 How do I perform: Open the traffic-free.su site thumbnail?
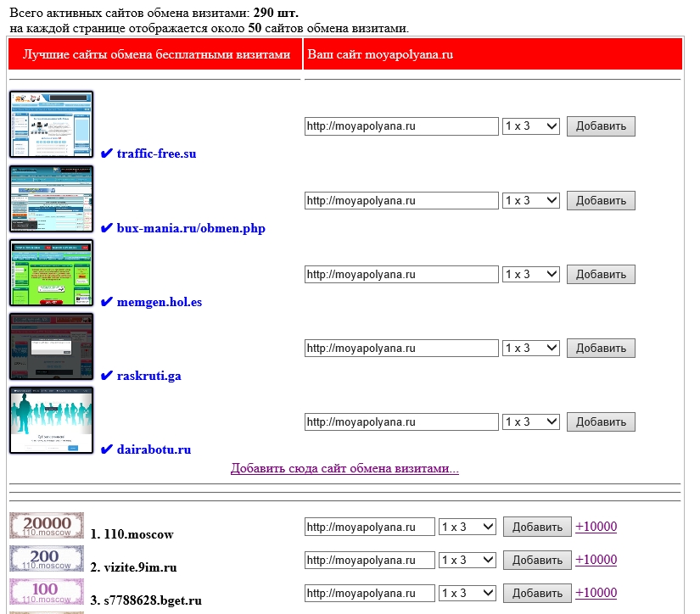[x=52, y=125]
